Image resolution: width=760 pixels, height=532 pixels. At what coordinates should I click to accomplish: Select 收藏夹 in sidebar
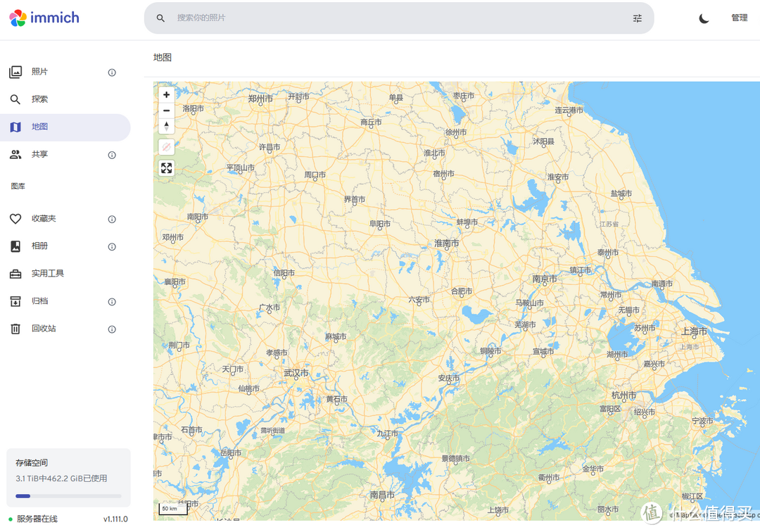[43, 219]
